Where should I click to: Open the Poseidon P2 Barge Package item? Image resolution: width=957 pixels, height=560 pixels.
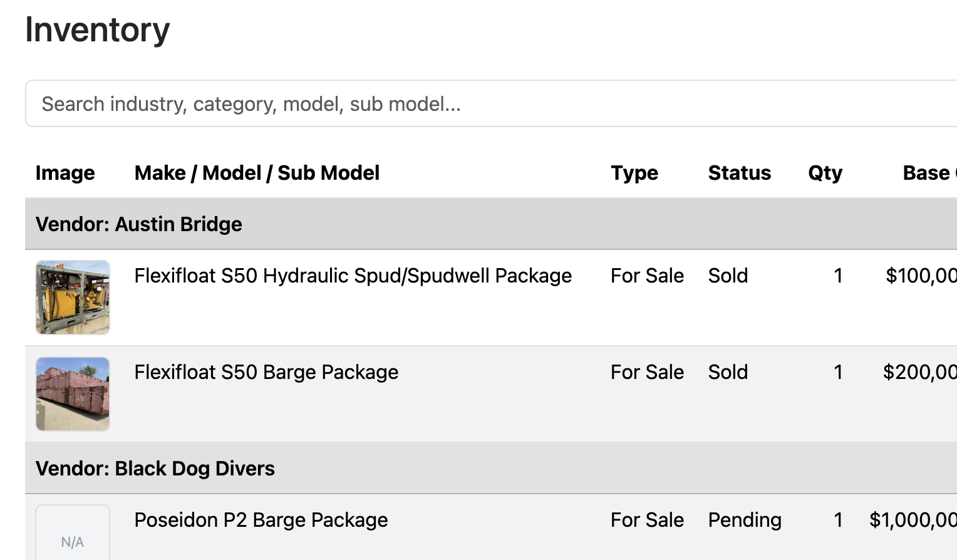261,520
